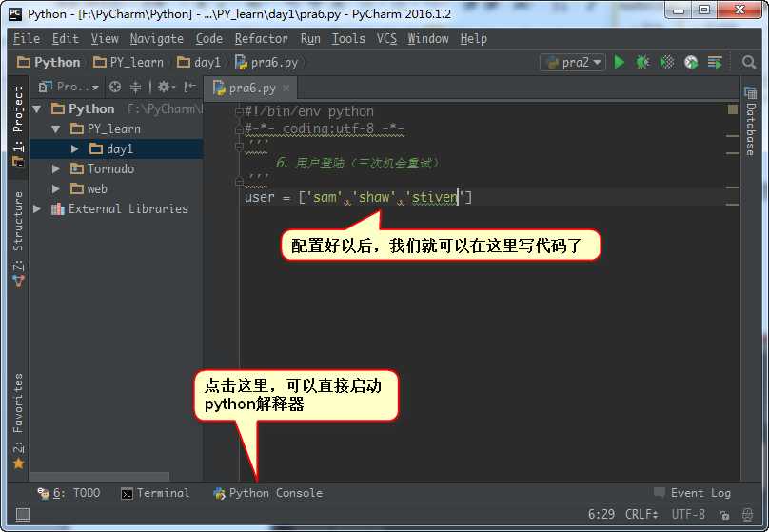The width and height of the screenshot is (769, 532).
Task: Run the pra2 configuration with the green play button
Action: click(x=619, y=62)
